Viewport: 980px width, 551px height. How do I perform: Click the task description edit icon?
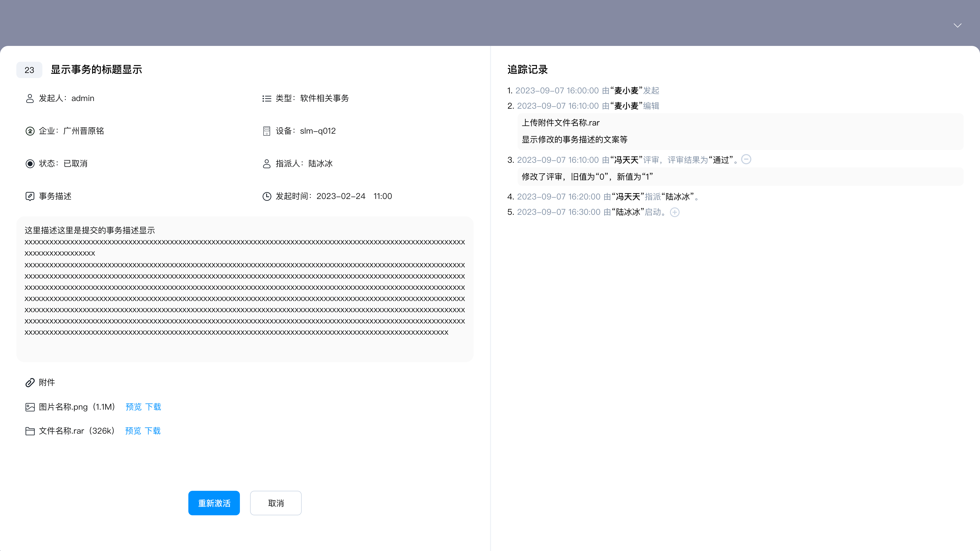coord(30,196)
